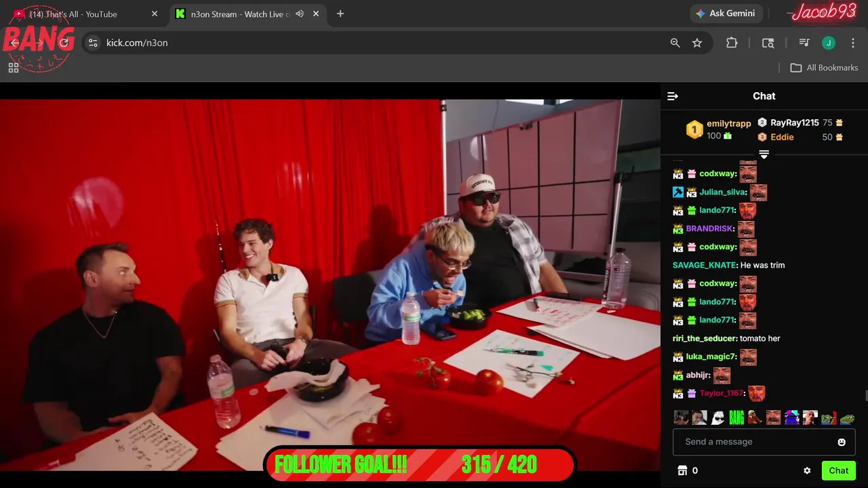
Task: Open the emoji picker in message box
Action: click(842, 442)
